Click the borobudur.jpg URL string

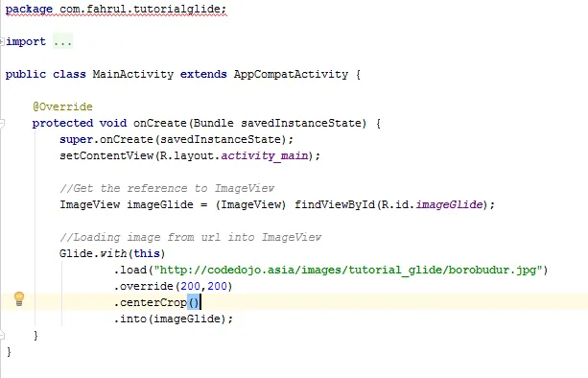click(348, 270)
